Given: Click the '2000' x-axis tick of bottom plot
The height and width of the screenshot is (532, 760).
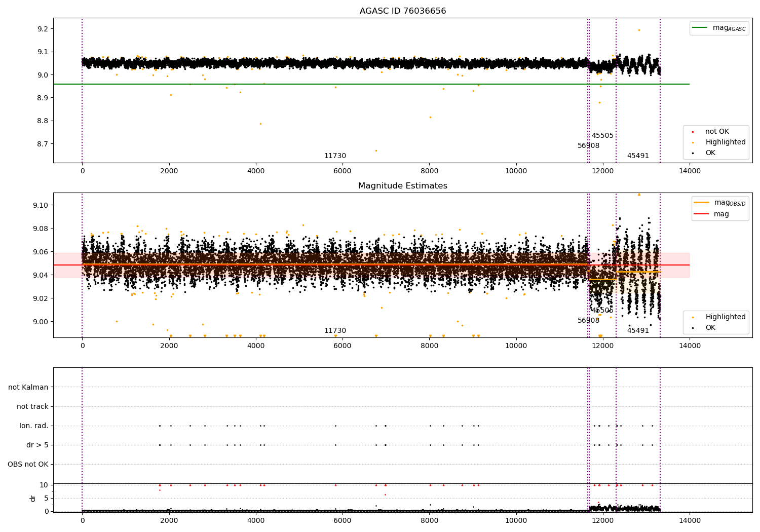Looking at the screenshot, I should 169,520.
